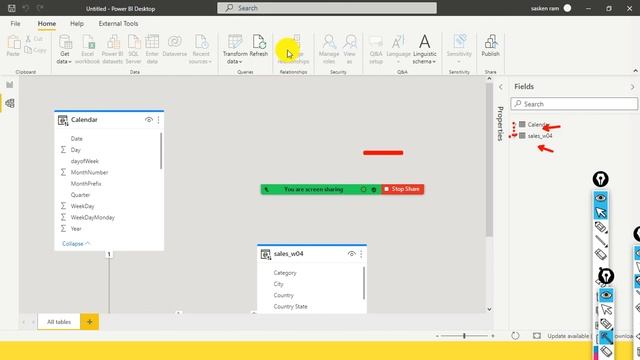
Task: Select the Category field in sales_w04
Action: coord(285,273)
